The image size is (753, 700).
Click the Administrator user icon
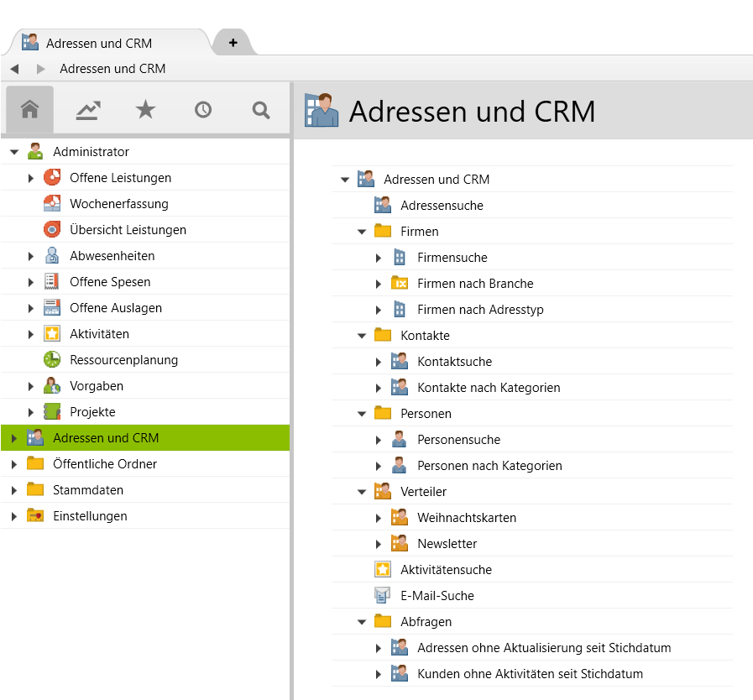click(x=35, y=151)
